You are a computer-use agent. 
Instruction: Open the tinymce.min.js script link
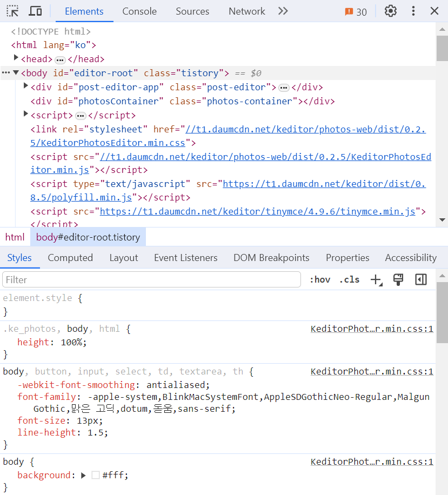point(258,211)
